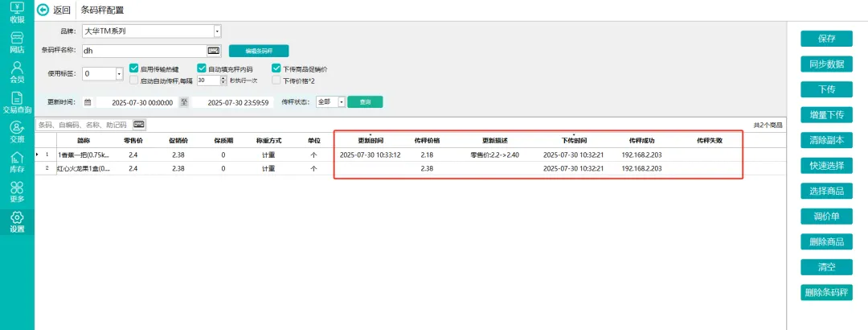Screen dimensions: 868x330
Task: Open the 设置 settings sidebar icon
Action: (x=17, y=221)
